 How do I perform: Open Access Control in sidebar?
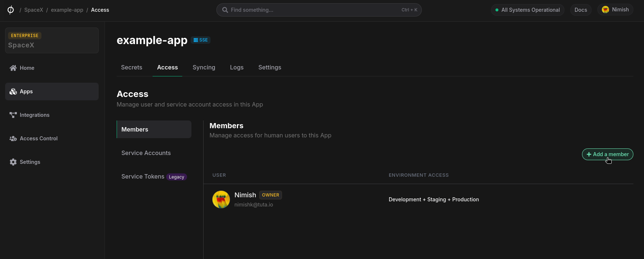52,139
